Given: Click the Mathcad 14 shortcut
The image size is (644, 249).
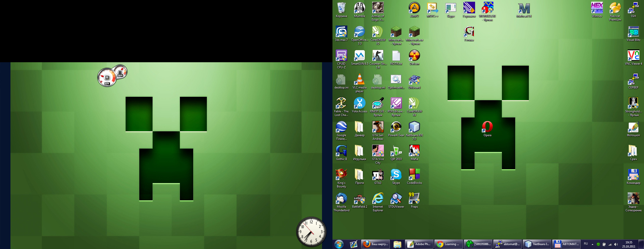Looking at the screenshot, I should click(524, 9).
